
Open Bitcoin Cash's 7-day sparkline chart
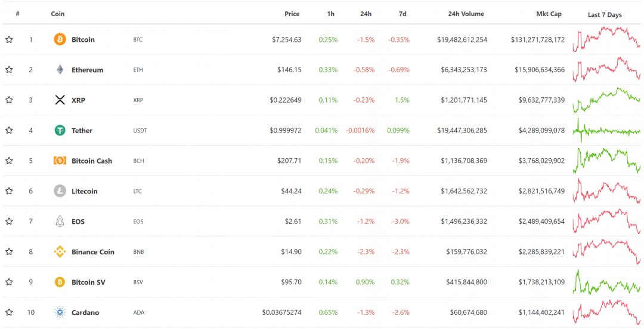pos(606,161)
